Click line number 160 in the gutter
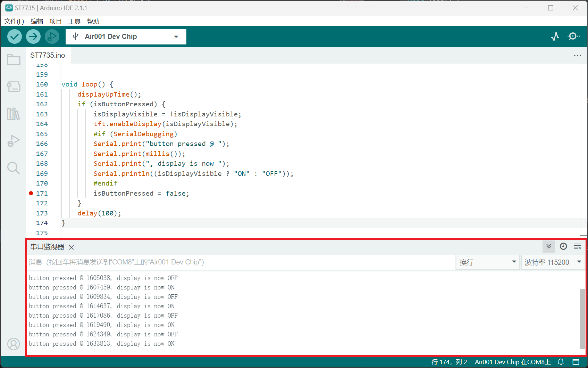Image resolution: width=588 pixels, height=368 pixels. (x=42, y=84)
